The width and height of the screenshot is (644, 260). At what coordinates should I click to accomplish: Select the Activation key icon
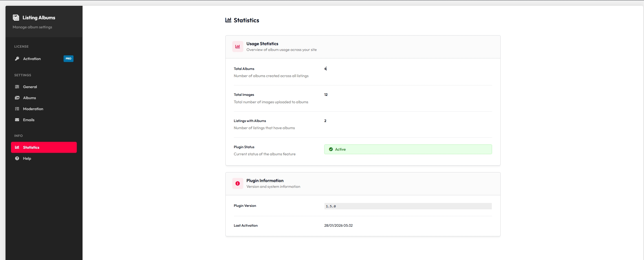click(x=17, y=58)
